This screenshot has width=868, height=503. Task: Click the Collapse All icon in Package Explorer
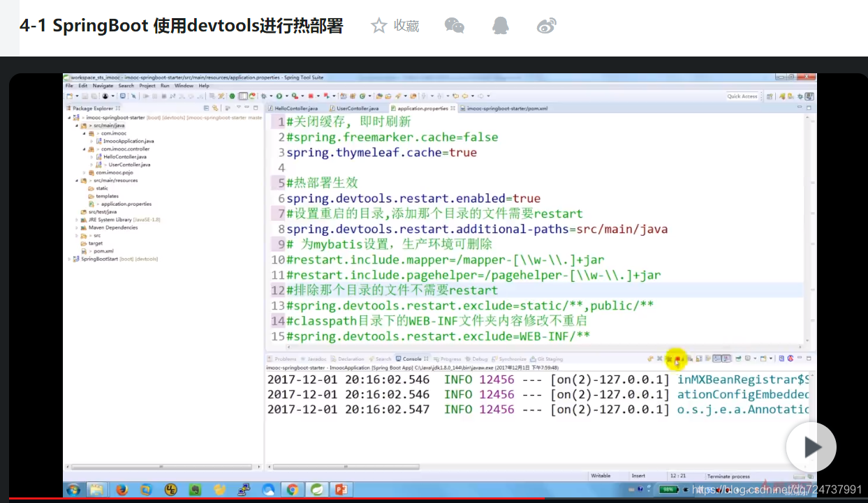(x=207, y=108)
